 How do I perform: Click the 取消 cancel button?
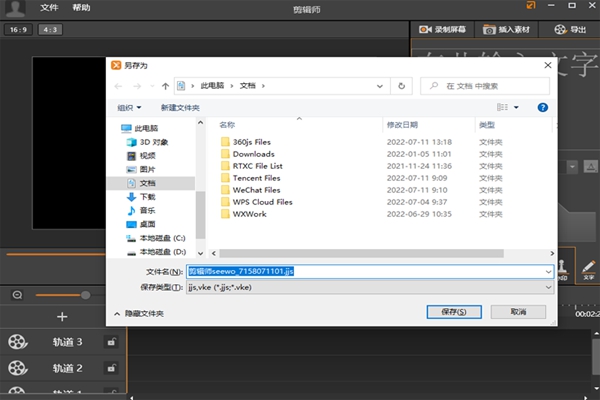tap(518, 312)
